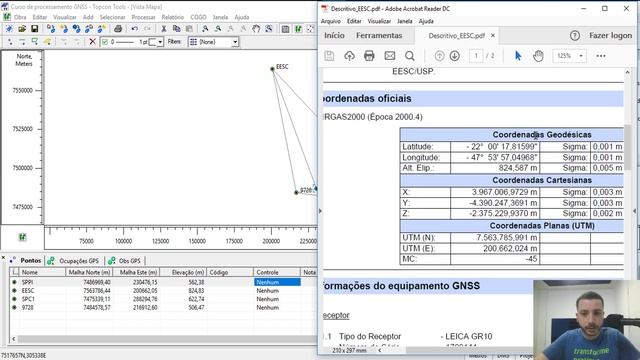Screen dimensions: 640x360
Task: Click the Controle column header
Action: click(x=277, y=272)
